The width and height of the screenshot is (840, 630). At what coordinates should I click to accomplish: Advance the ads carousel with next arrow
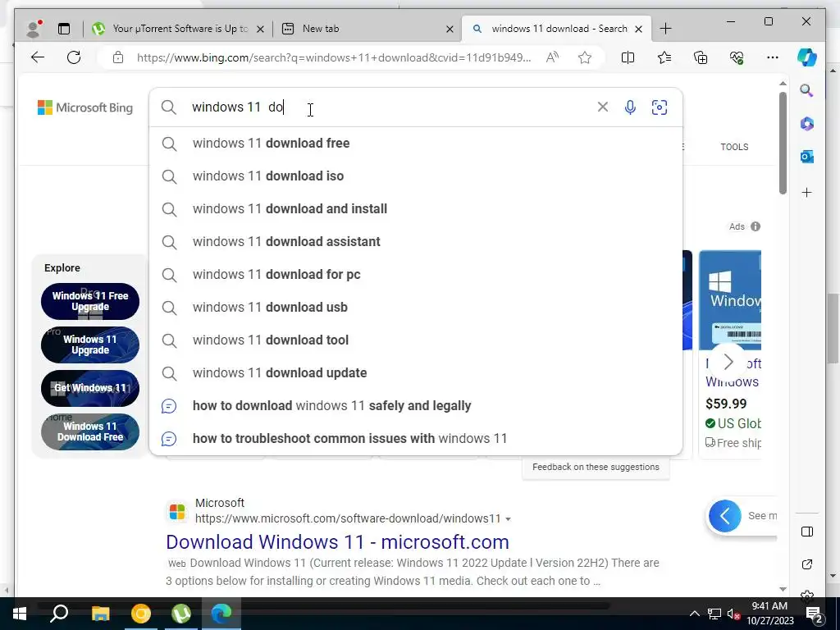(x=728, y=362)
